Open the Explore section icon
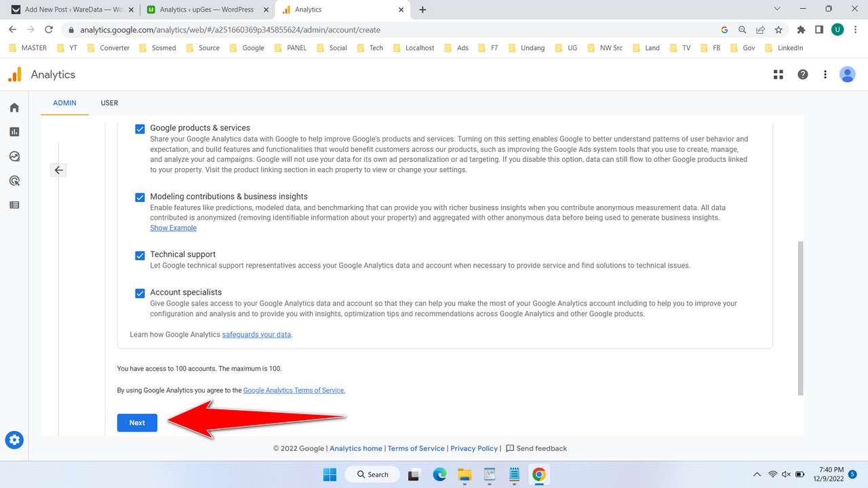This screenshot has height=488, width=868. [14, 156]
